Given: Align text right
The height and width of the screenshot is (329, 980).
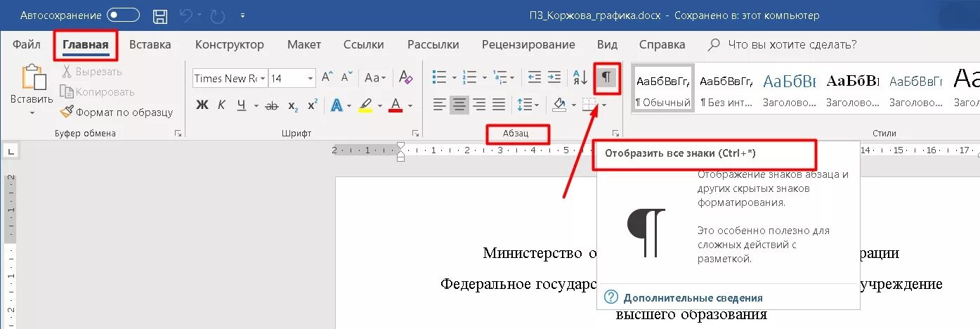Looking at the screenshot, I should 479,105.
